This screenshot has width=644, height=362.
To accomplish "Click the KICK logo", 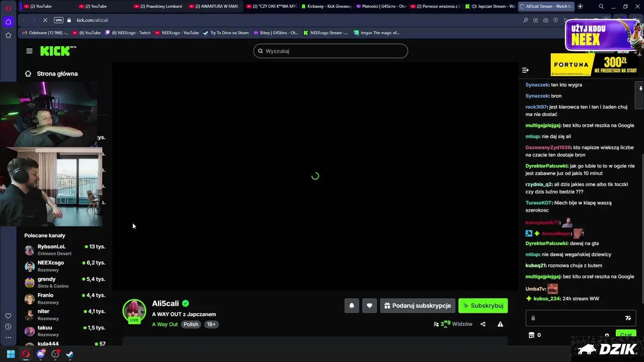I will coord(58,51).
